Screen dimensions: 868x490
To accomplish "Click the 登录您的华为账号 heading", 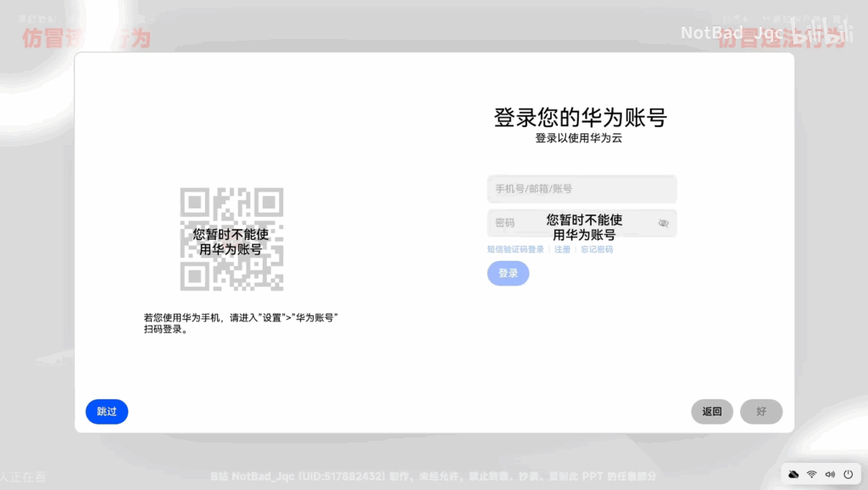I will pyautogui.click(x=580, y=117).
